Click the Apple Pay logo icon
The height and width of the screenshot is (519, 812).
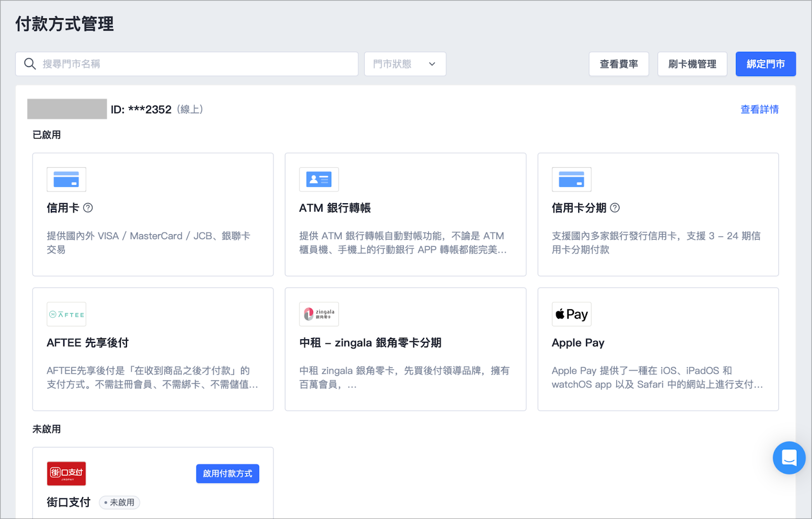tap(571, 314)
